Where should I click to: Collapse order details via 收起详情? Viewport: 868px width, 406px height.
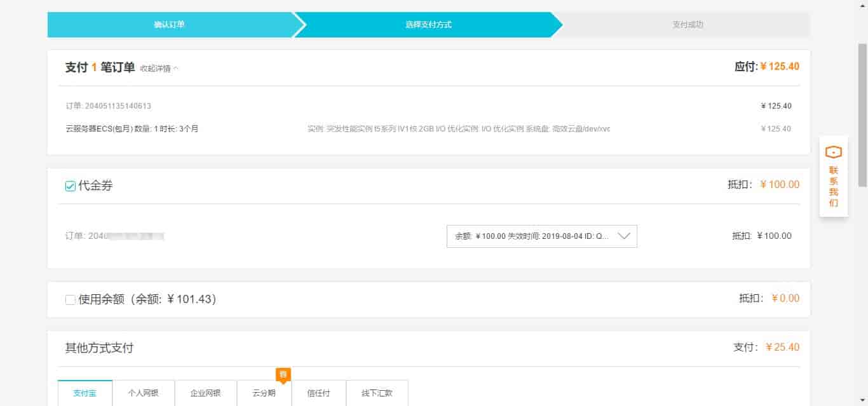[155, 69]
